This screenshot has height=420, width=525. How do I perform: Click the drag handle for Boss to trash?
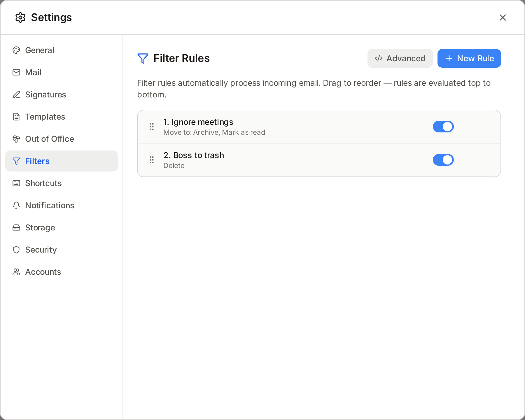[x=152, y=160]
